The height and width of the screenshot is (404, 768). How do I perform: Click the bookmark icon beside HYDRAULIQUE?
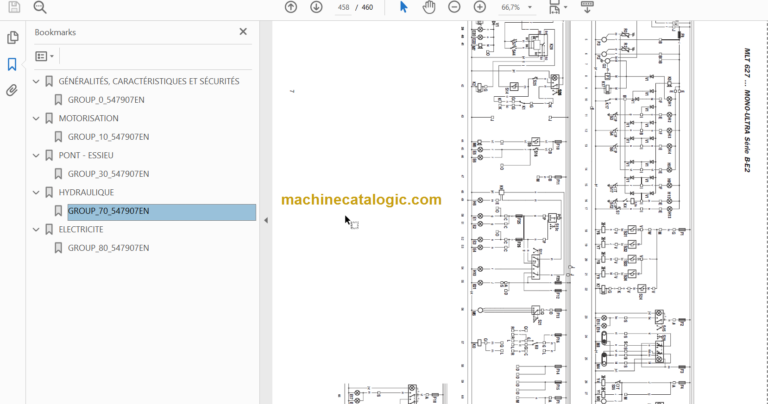(49, 192)
